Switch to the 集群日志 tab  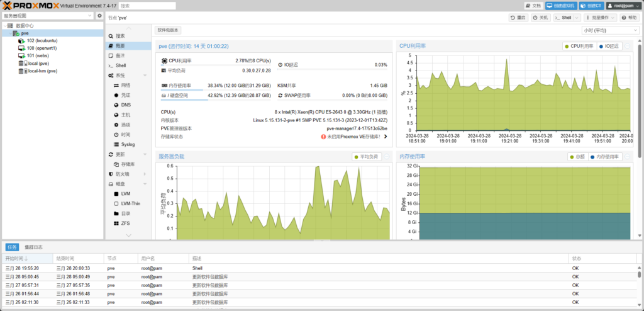coord(33,247)
